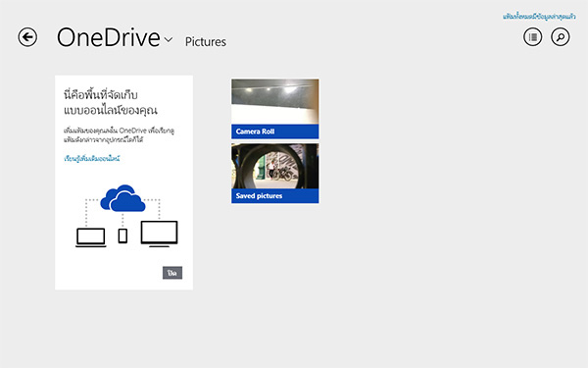Open the Saved pictures thumbnail image
The image size is (588, 368).
274,166
